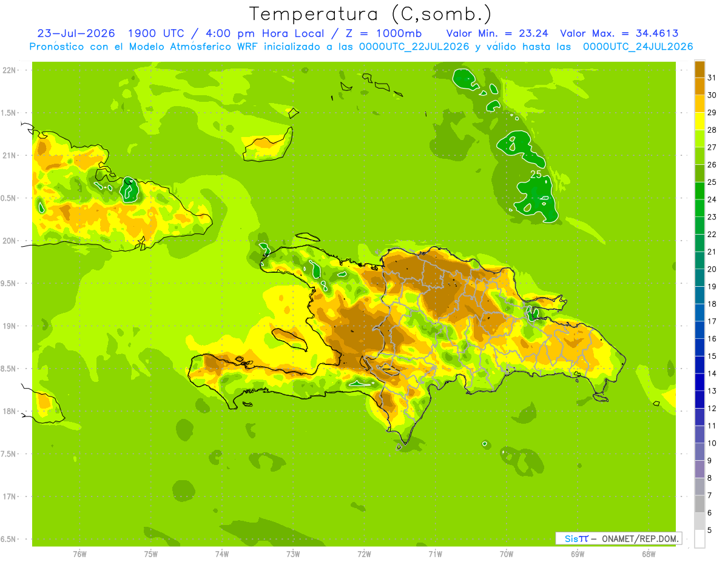Click the colorbar legend label '30'
Screen dimensions: 728x562
(713, 95)
